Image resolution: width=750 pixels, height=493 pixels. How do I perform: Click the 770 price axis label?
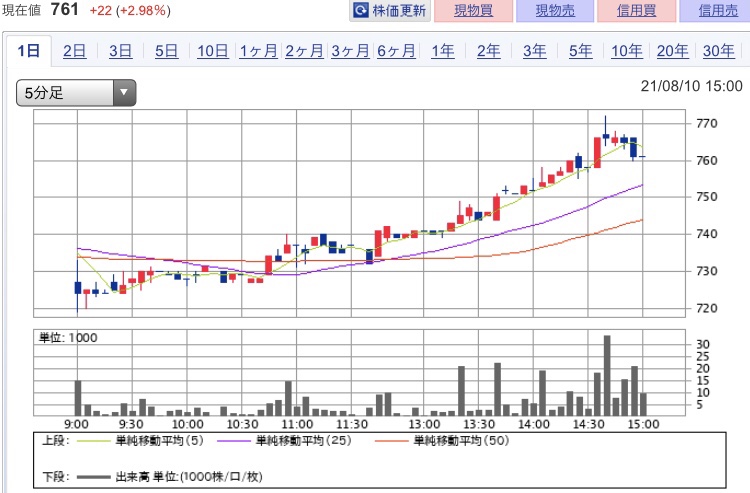tap(707, 123)
